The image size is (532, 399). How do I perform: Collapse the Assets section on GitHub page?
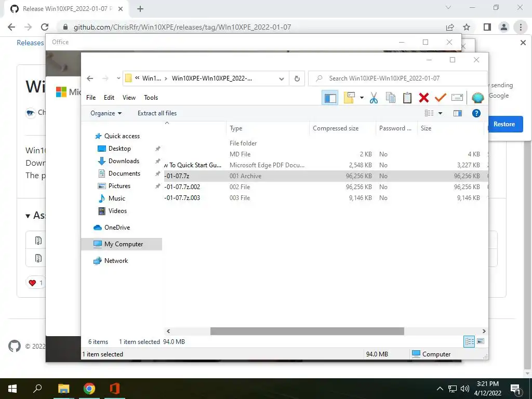point(28,216)
